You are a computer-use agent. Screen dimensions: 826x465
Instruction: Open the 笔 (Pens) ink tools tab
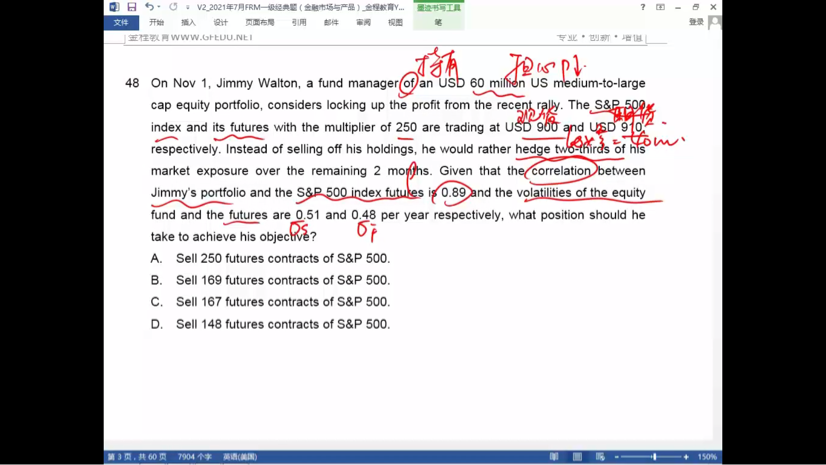click(x=438, y=22)
